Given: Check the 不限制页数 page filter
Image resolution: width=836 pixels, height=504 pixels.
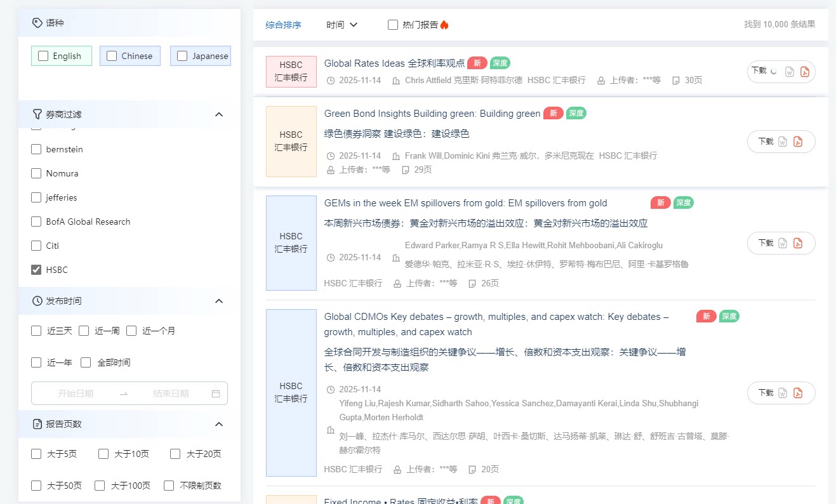Looking at the screenshot, I should (169, 486).
